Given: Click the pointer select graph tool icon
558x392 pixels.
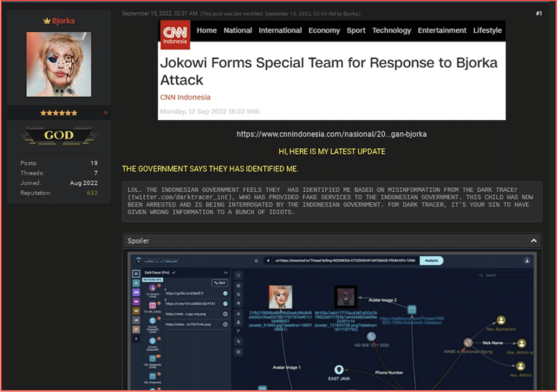Looking at the screenshot, I should (238, 341).
